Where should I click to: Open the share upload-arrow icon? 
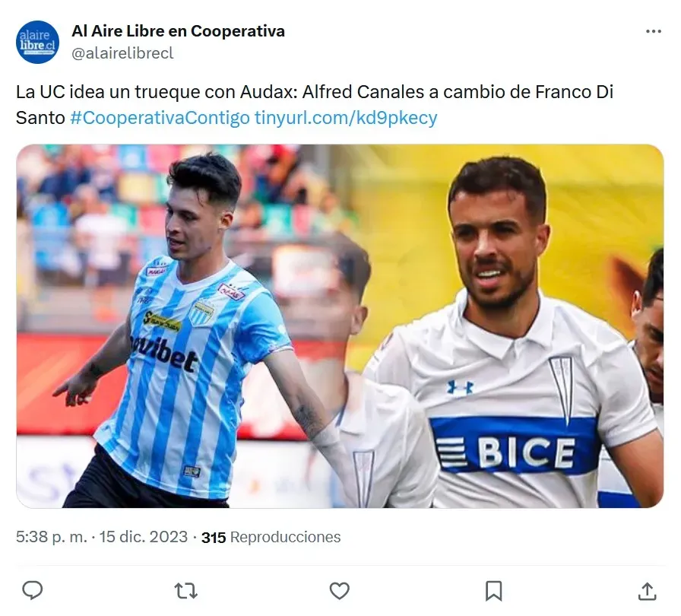pyautogui.click(x=647, y=591)
